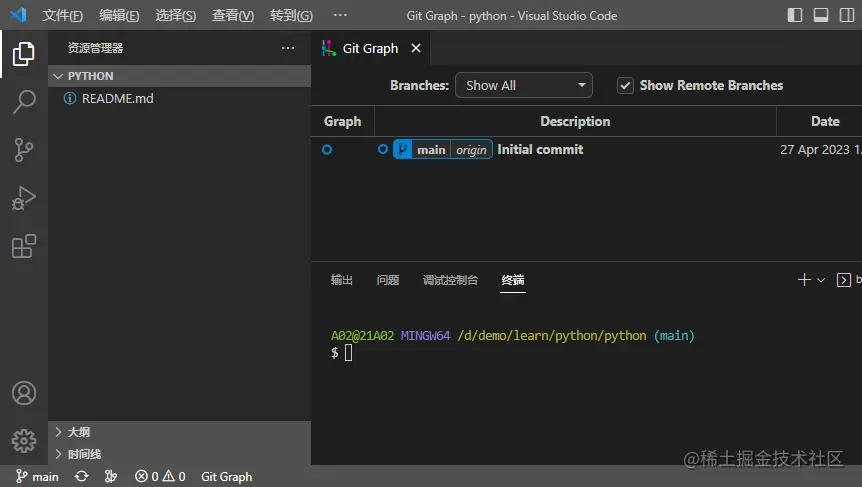Click the main branch label on commit
Viewport: 862px width, 487px height.
point(431,150)
